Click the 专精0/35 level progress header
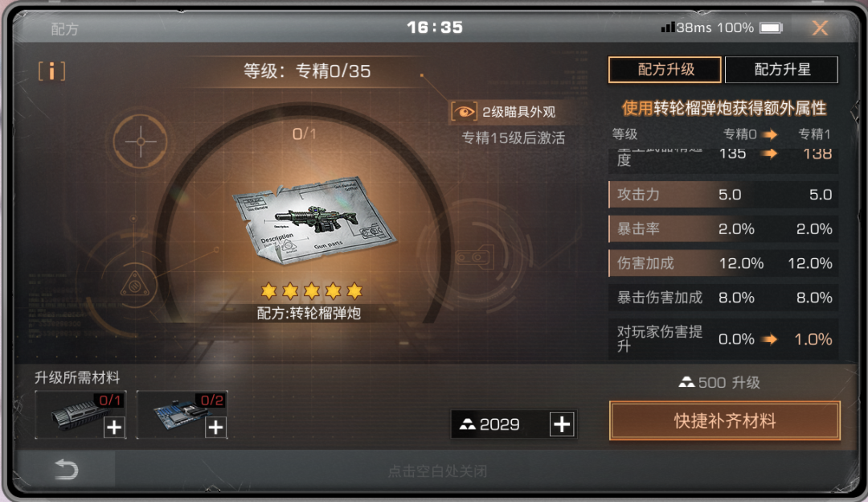 (x=307, y=71)
